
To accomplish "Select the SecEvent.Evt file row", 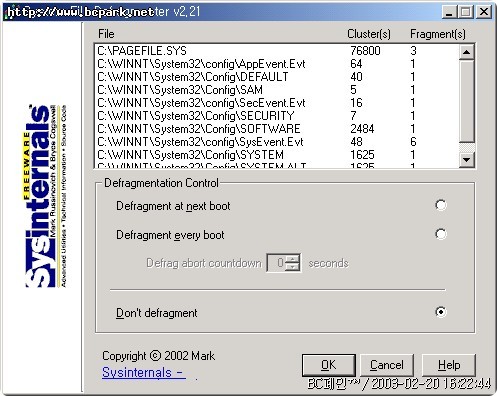I will click(277, 103).
